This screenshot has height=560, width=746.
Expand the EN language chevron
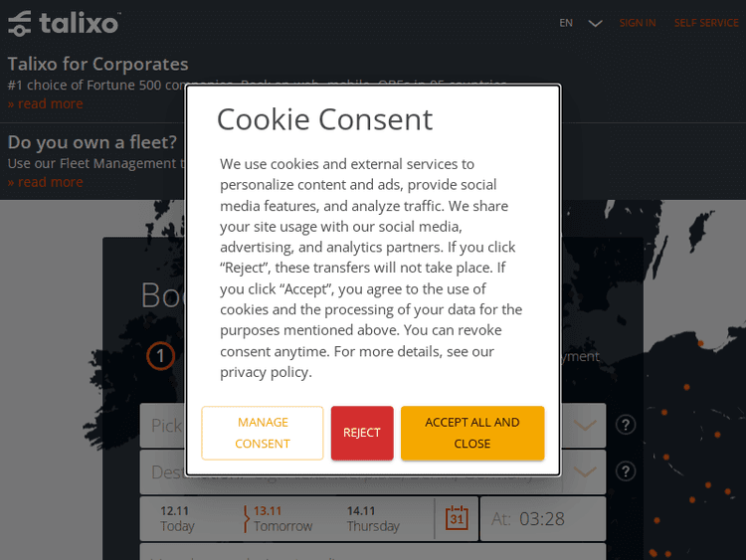(x=595, y=23)
